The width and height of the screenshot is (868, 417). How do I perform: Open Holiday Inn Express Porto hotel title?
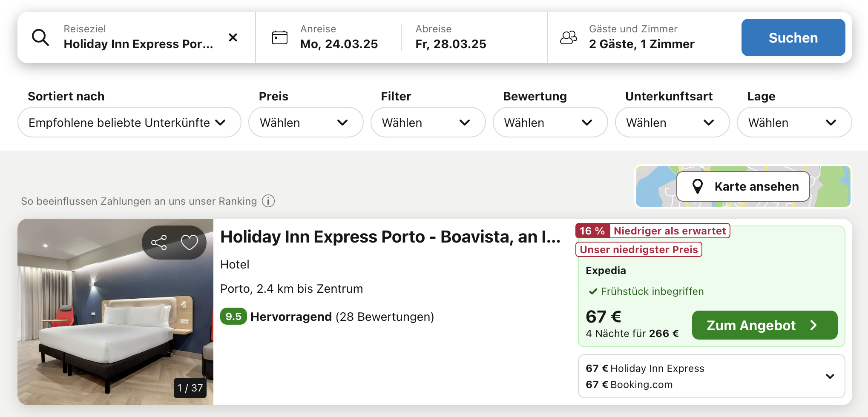[x=390, y=237]
